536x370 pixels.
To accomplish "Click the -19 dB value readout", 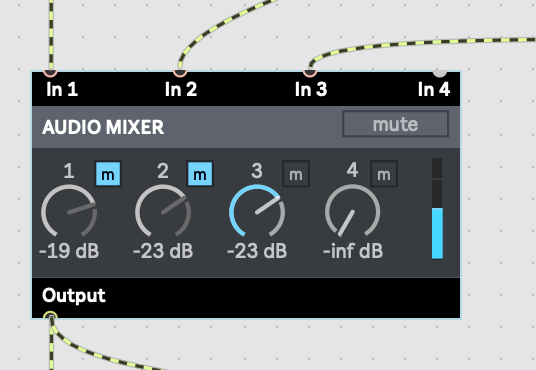I will [x=69, y=251].
